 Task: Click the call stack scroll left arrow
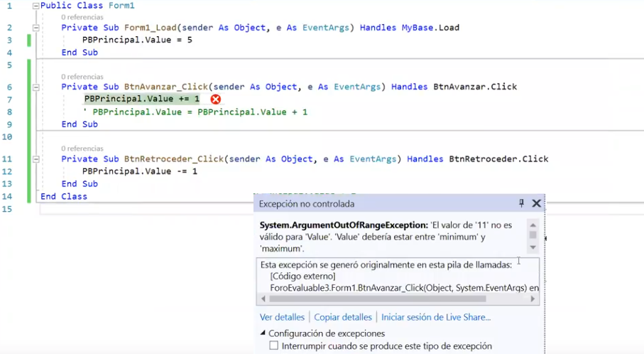tap(263, 299)
